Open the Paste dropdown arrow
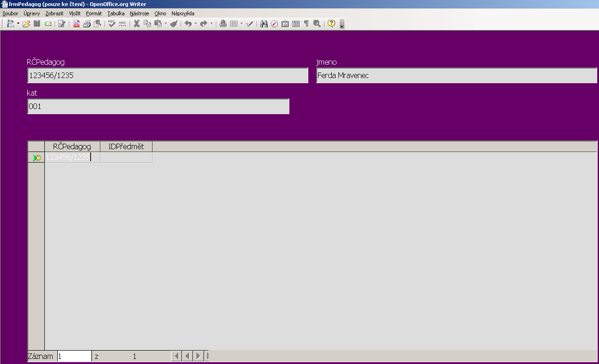Viewport: 599px width, 364px height. pos(165,24)
